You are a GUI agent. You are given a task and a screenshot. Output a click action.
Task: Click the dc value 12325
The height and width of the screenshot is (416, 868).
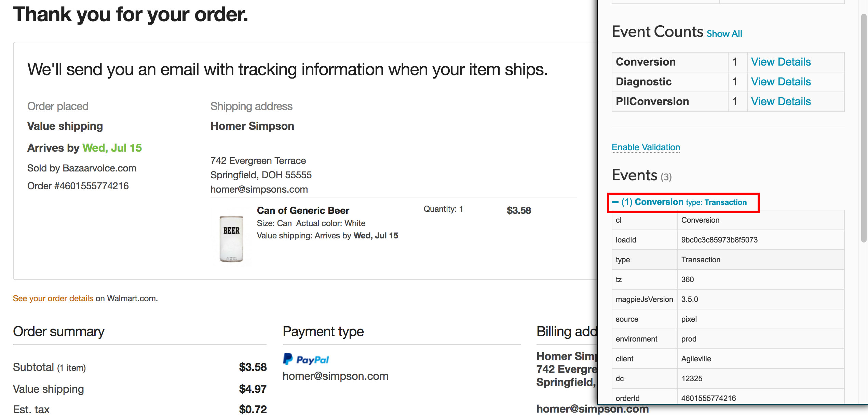click(x=692, y=378)
